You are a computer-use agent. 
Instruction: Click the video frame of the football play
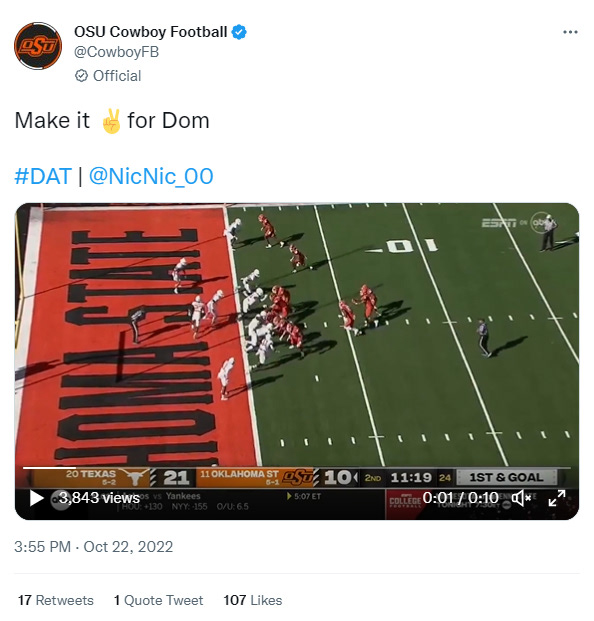click(x=297, y=335)
